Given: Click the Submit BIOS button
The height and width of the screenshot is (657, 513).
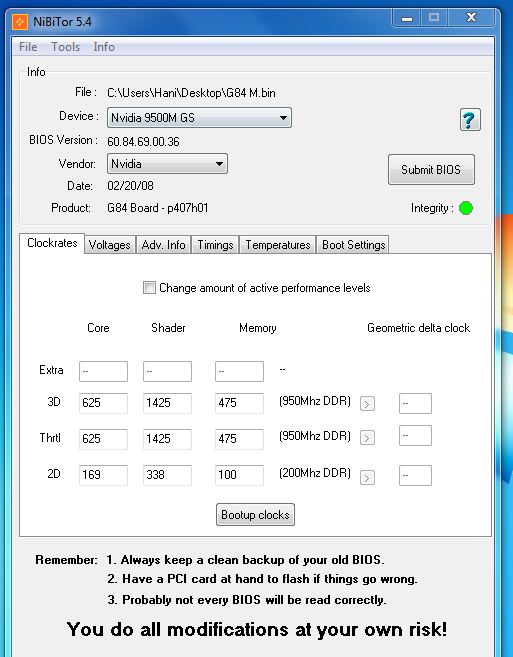Looking at the screenshot, I should pos(431,169).
